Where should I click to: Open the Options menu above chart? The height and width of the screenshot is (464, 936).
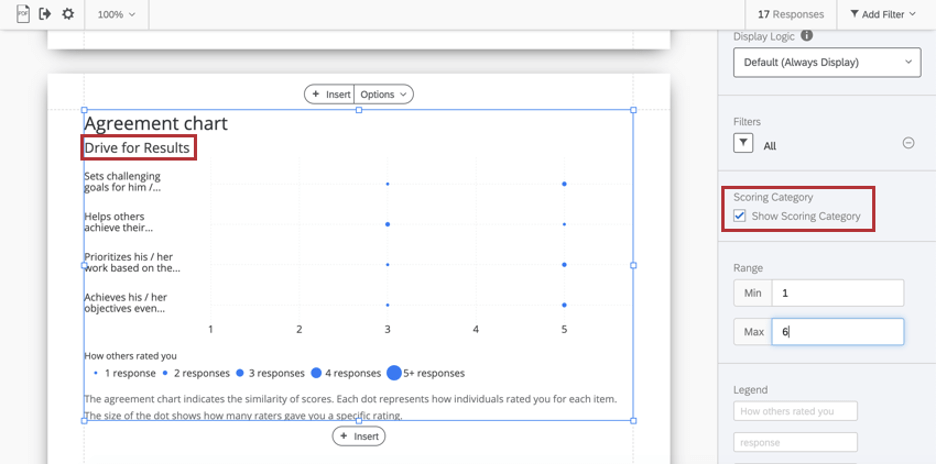click(384, 94)
